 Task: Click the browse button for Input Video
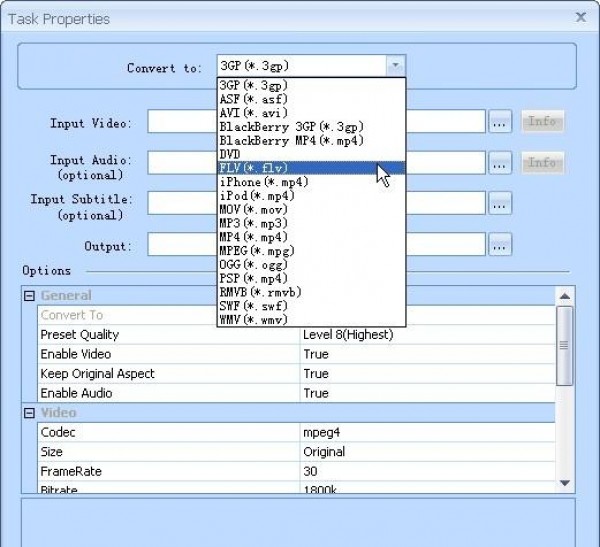(x=500, y=122)
